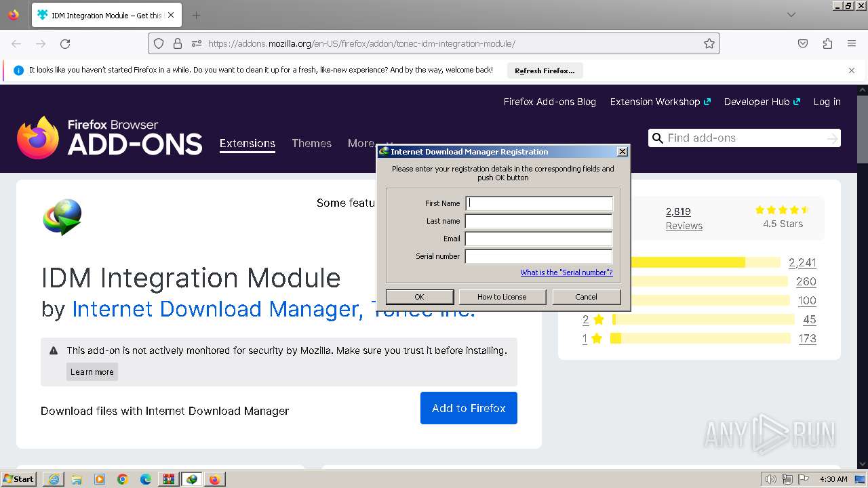Open the 2,241 five-star reviews count
This screenshot has width=868, height=488.
(802, 263)
